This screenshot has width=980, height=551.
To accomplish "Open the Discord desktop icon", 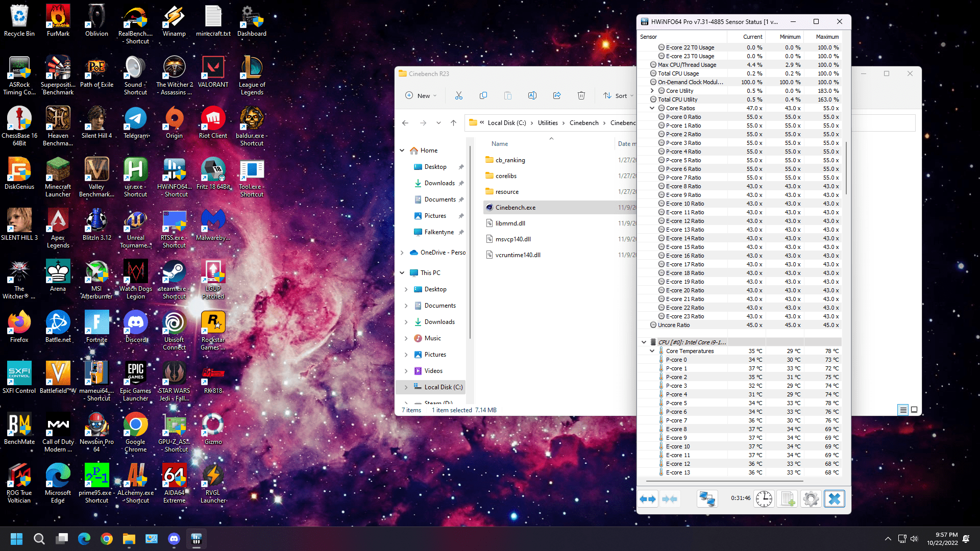I will pyautogui.click(x=135, y=326).
